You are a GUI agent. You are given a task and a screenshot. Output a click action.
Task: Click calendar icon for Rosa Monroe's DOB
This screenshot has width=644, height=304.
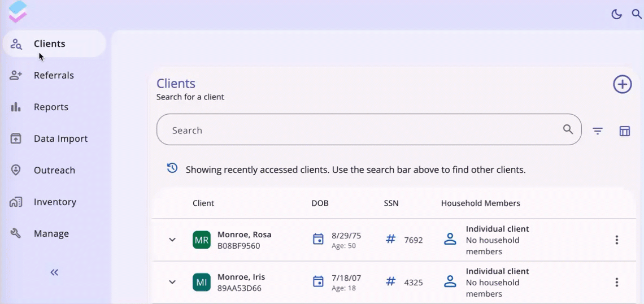point(318,240)
